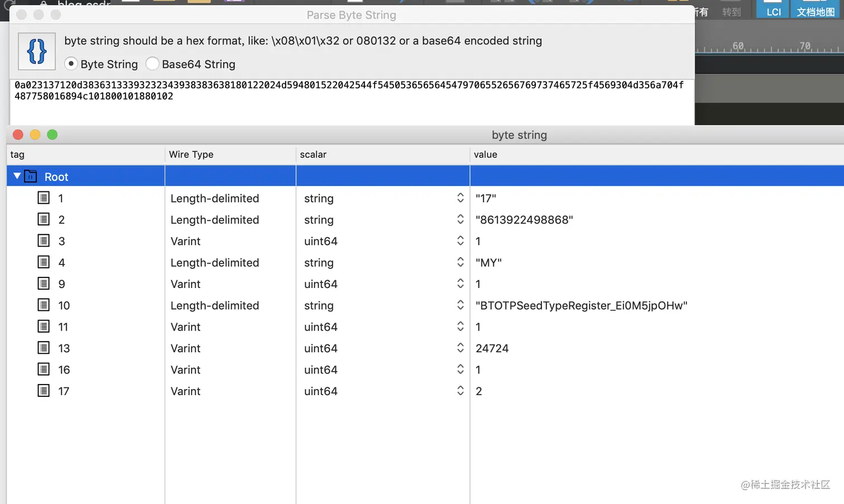Select the BTOTPSeedTypeRegister value cell
The image size is (844, 504).
tap(581, 305)
